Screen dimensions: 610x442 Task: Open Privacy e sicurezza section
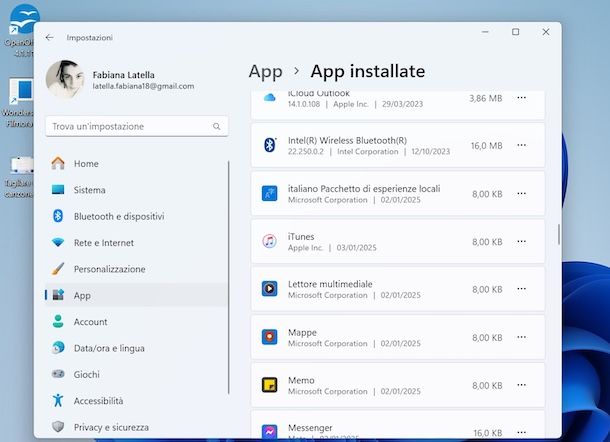[136, 427]
